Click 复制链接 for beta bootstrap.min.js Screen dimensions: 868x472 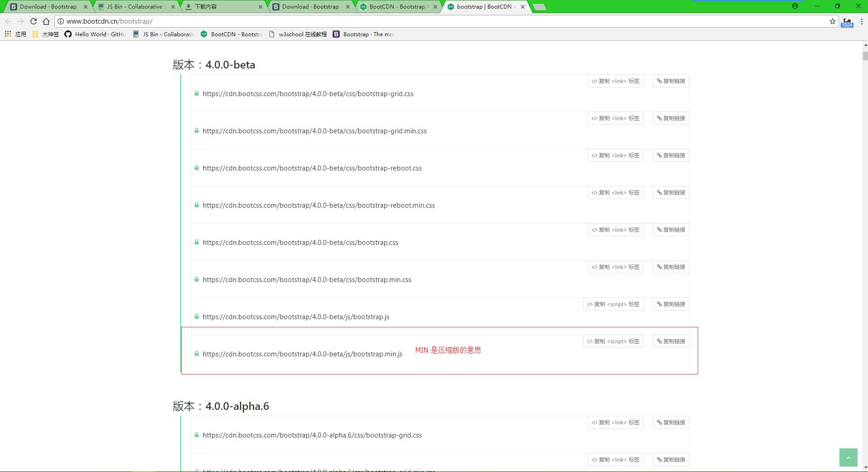pos(671,341)
